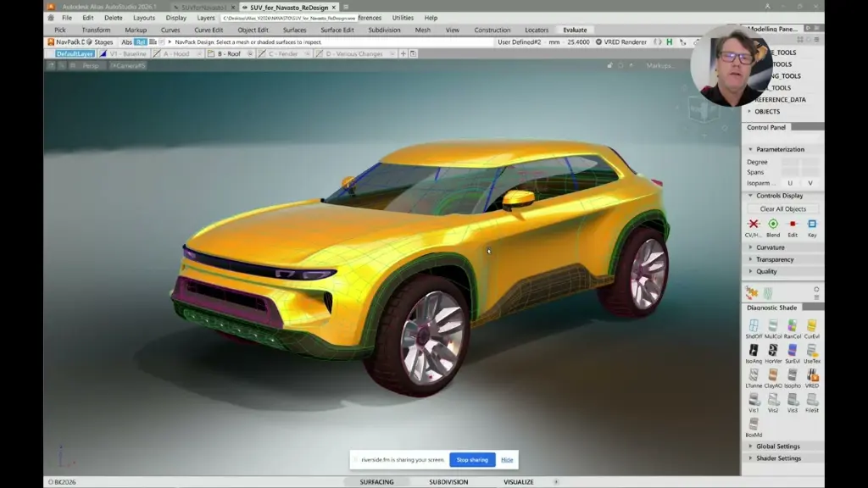Collapse the Parameterization section
The height and width of the screenshot is (488, 868).
[751, 149]
